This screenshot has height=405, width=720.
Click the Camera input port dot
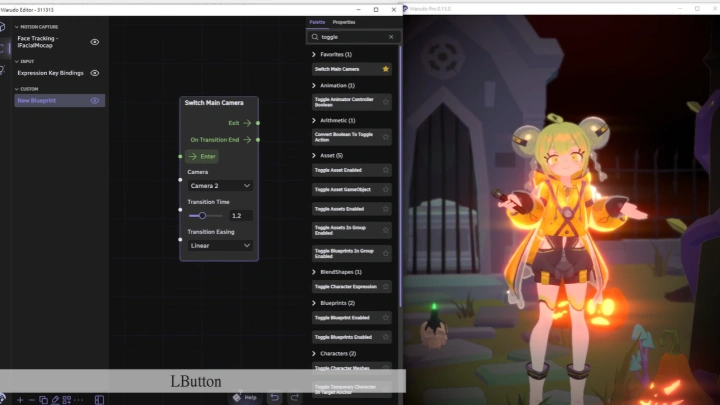click(x=180, y=180)
